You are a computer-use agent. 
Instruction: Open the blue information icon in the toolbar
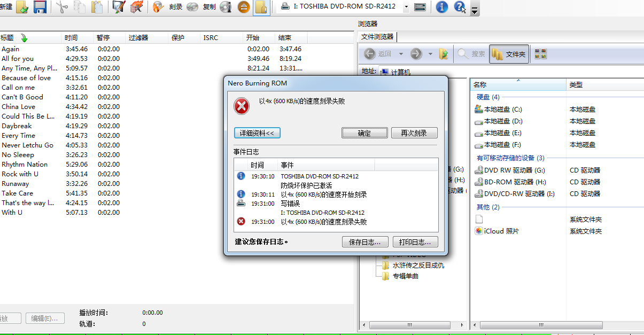[441, 7]
